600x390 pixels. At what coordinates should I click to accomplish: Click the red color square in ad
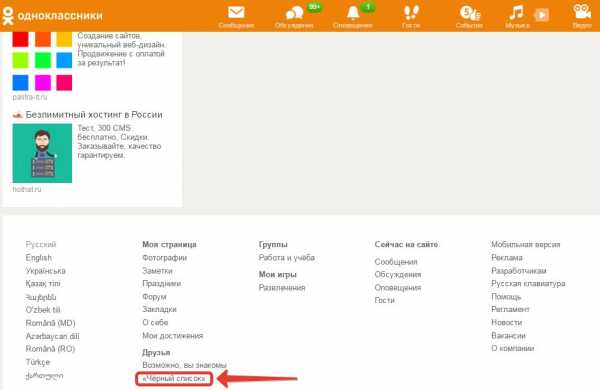(x=20, y=39)
